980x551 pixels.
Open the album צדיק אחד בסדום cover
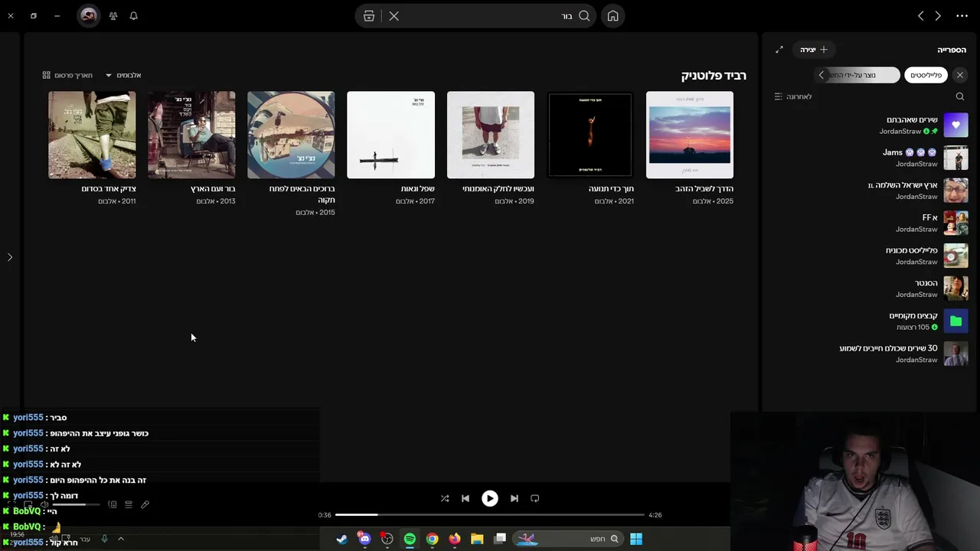[92, 135]
